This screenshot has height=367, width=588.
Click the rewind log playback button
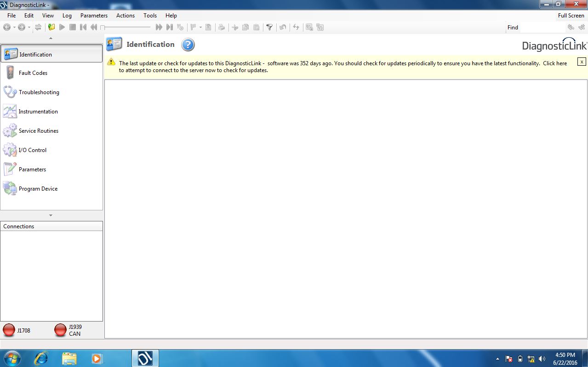point(94,28)
